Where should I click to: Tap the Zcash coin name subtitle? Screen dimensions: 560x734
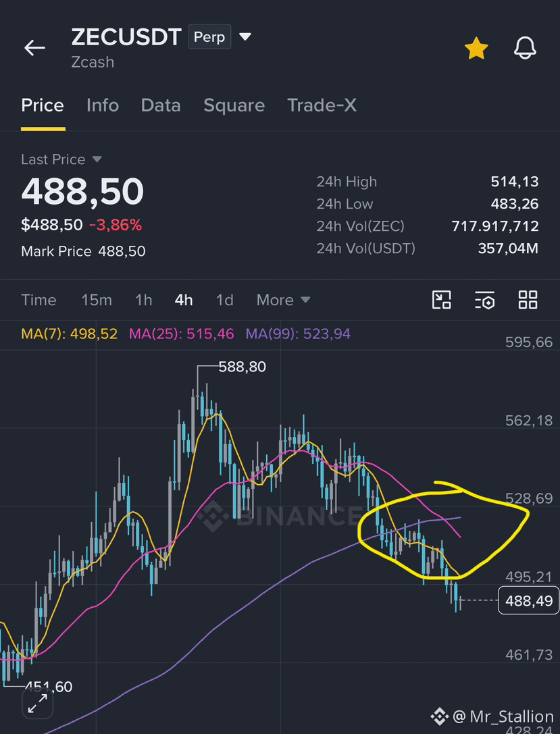tap(93, 62)
